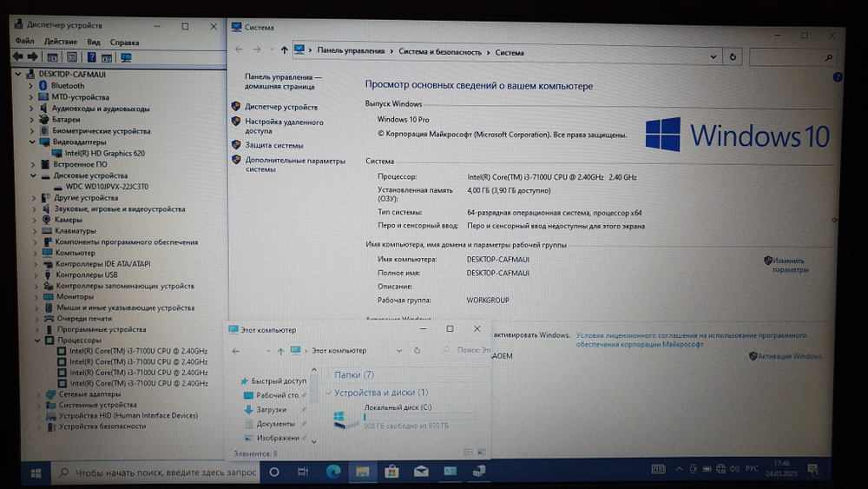Open the Справка menu
This screenshot has width=868, height=489.
tap(124, 42)
